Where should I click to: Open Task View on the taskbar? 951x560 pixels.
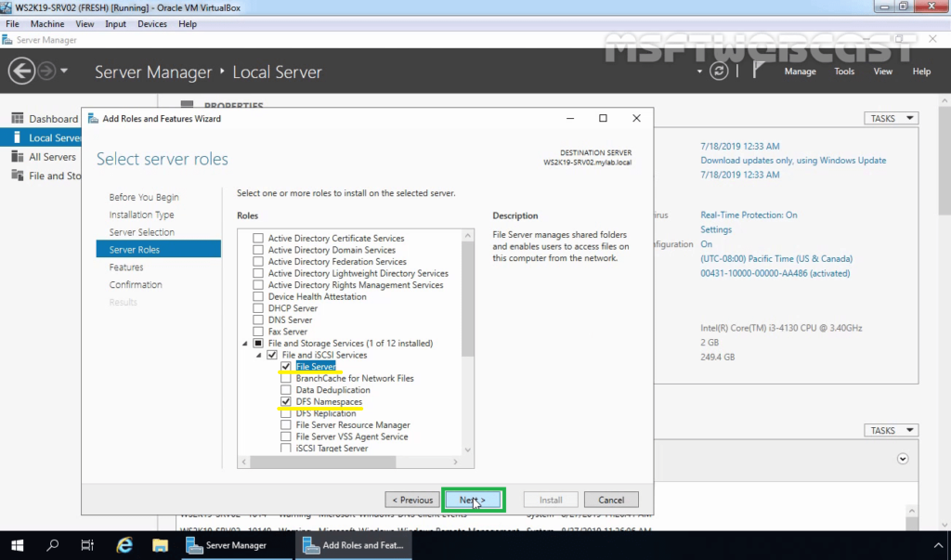click(x=87, y=545)
